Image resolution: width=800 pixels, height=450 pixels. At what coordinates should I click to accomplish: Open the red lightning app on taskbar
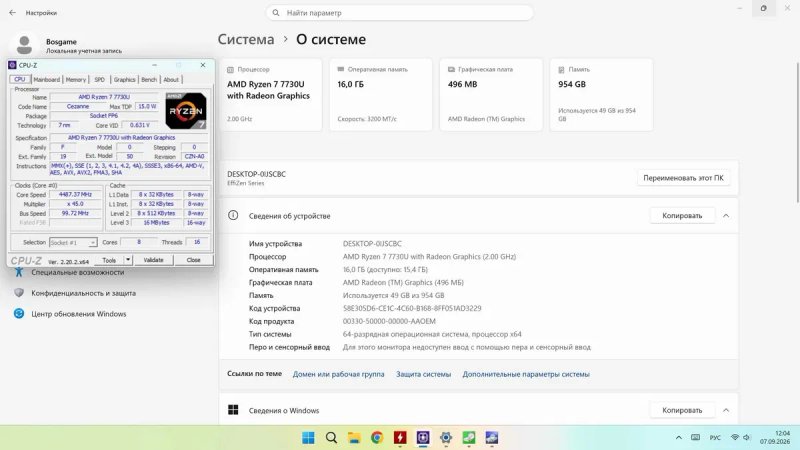[400, 438]
